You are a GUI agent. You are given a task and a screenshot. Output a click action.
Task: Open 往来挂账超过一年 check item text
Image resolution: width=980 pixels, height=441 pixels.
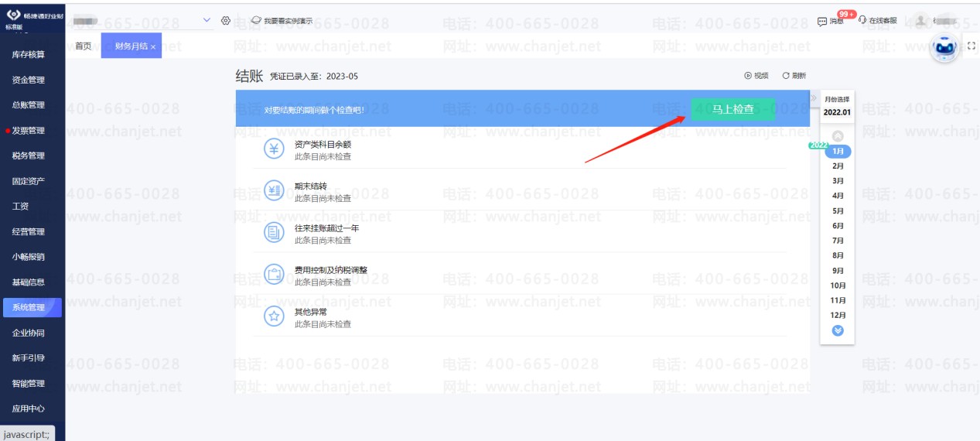pyautogui.click(x=327, y=228)
